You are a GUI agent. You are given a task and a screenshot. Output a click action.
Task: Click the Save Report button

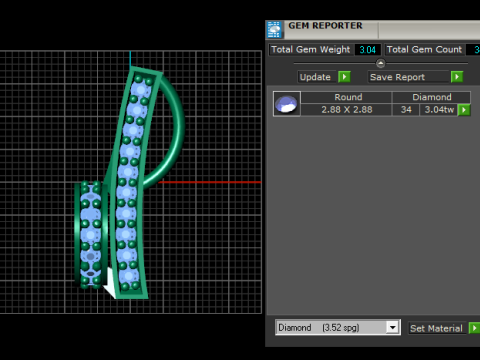click(x=409, y=77)
